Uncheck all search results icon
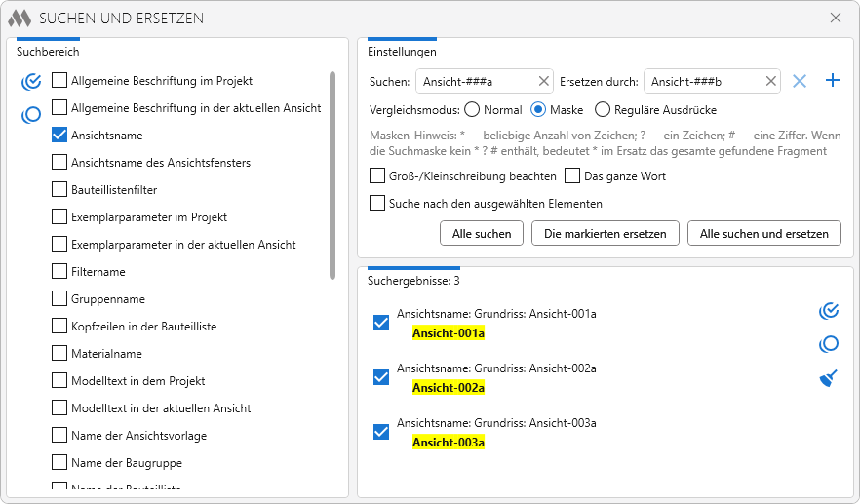 point(829,344)
